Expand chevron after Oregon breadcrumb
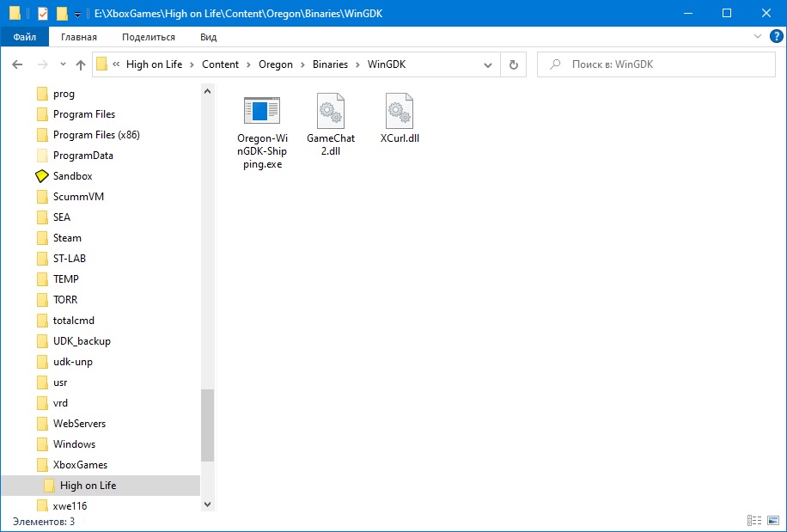The width and height of the screenshot is (787, 532). coord(302,64)
